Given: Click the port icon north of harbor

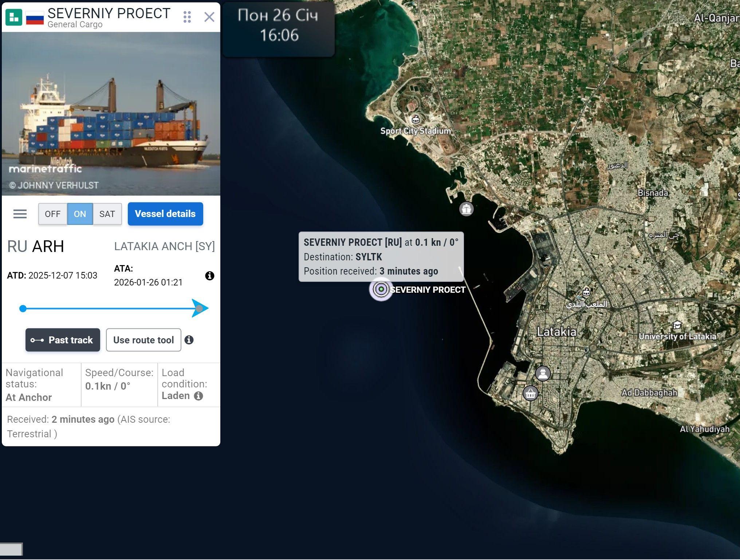Looking at the screenshot, I should tap(467, 209).
